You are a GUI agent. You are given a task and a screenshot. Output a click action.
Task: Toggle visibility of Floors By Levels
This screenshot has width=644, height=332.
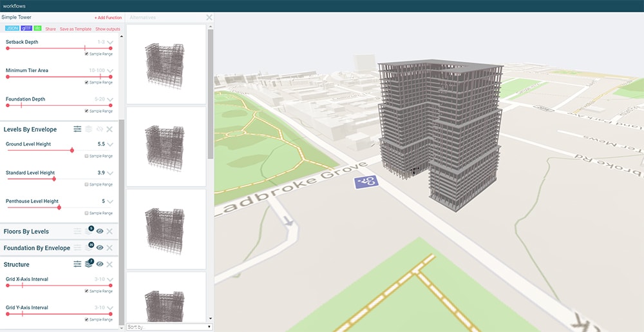pyautogui.click(x=100, y=231)
